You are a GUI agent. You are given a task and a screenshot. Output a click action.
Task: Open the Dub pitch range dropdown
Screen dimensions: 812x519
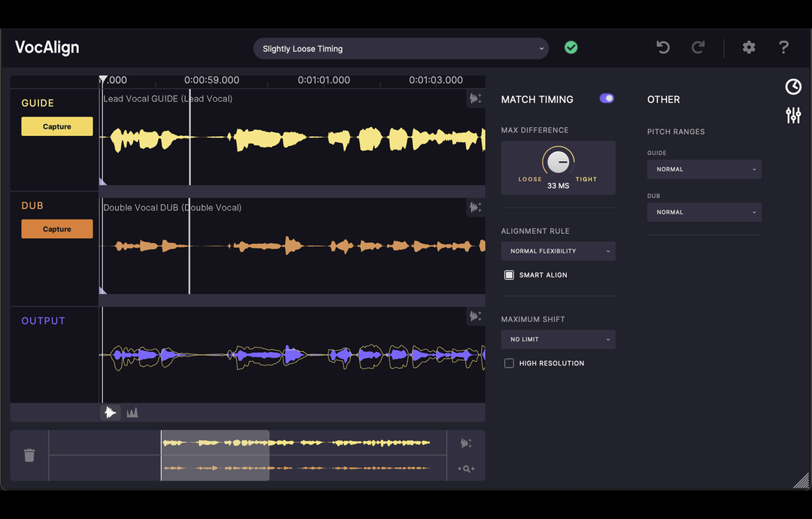(704, 212)
